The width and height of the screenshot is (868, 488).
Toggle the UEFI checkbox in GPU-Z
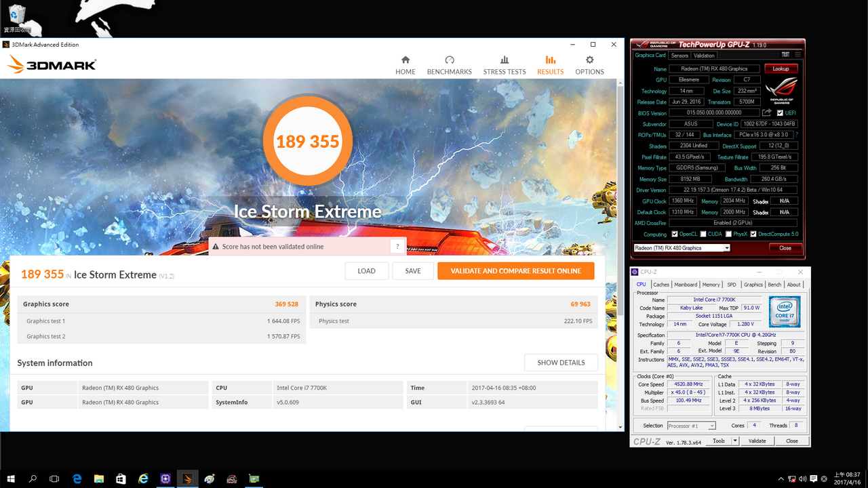(x=780, y=113)
